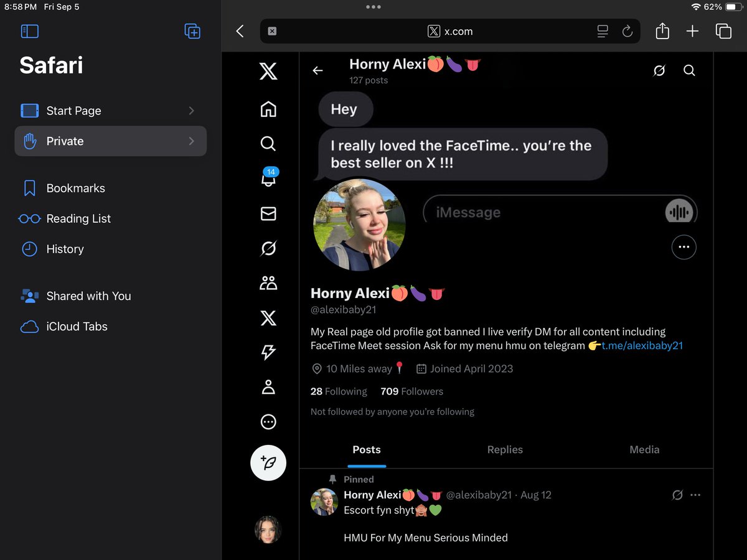Click 'HMU For My Menu Serious Minded'

(x=426, y=538)
